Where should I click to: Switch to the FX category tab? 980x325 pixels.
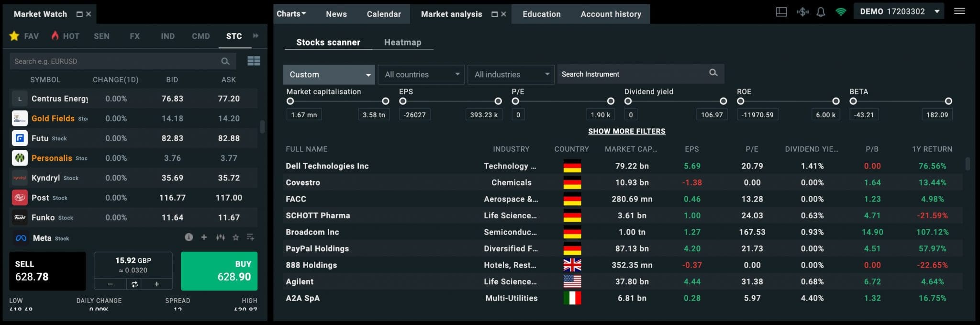tap(135, 36)
